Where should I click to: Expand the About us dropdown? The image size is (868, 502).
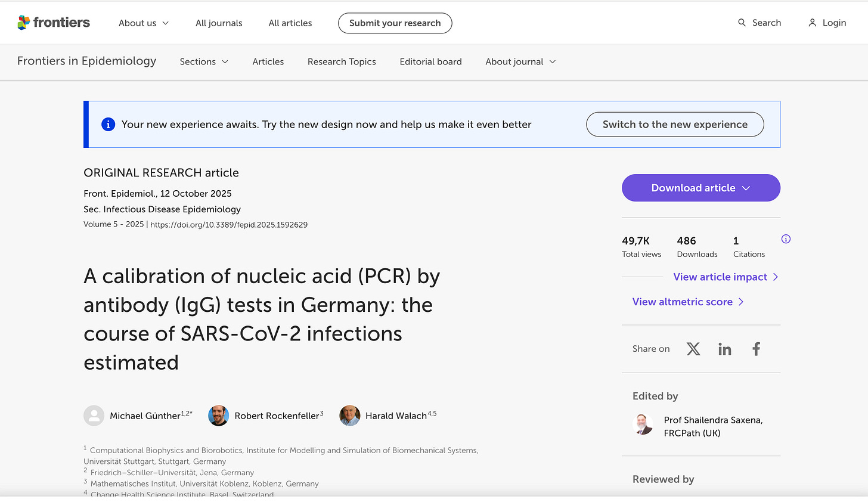click(144, 23)
